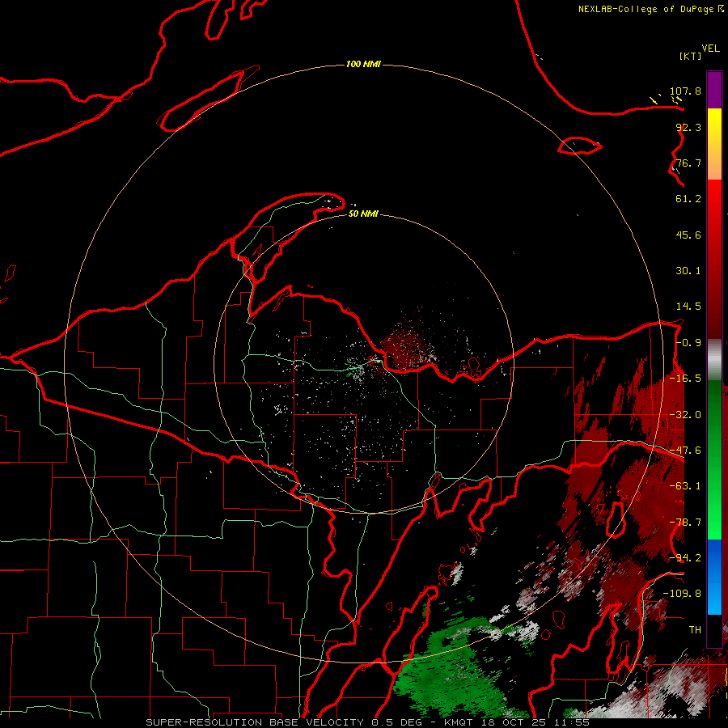Click the -16.5 legend value
The height and width of the screenshot is (728, 728).
click(685, 379)
